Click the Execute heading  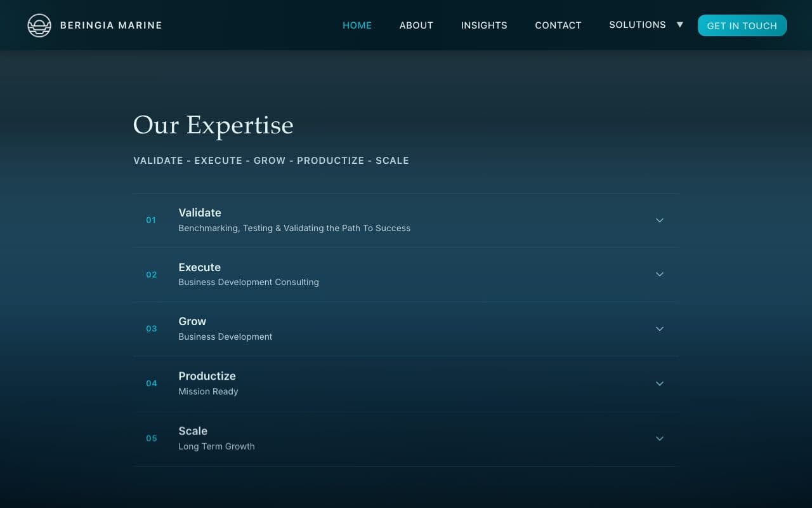click(x=200, y=267)
